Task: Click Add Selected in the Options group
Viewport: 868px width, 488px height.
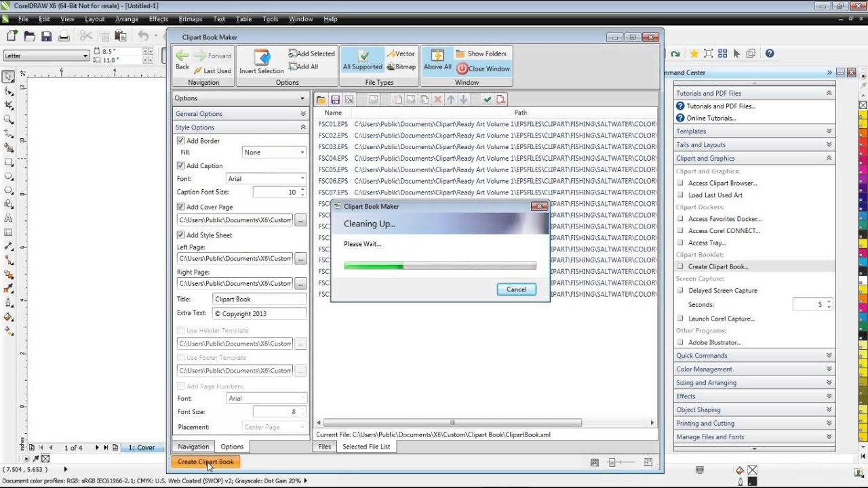Action: coord(311,54)
